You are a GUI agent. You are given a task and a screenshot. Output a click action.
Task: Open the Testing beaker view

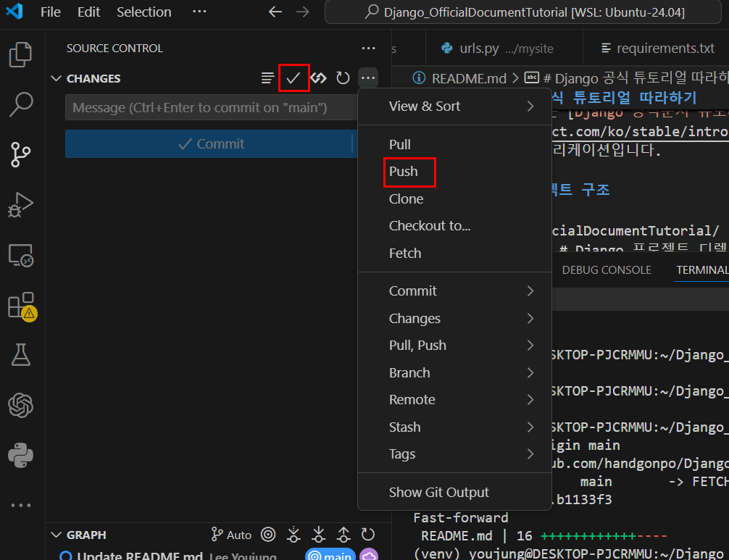pos(20,355)
